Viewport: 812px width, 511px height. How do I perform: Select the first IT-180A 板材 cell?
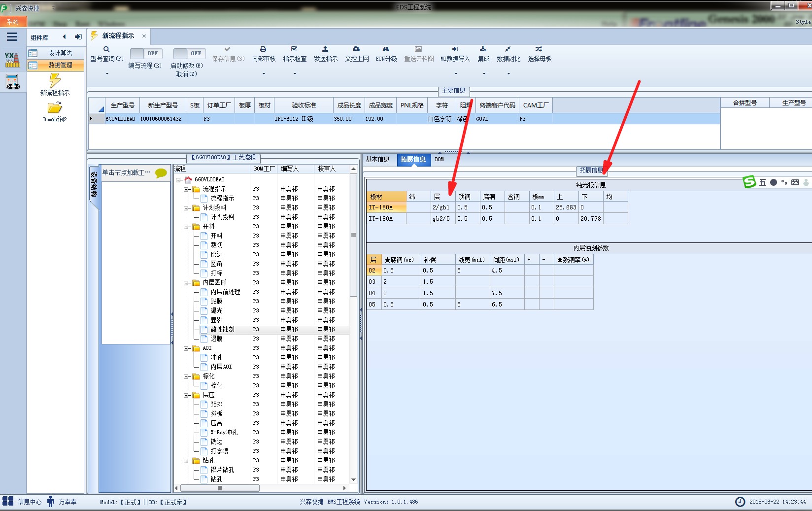pyautogui.click(x=386, y=207)
